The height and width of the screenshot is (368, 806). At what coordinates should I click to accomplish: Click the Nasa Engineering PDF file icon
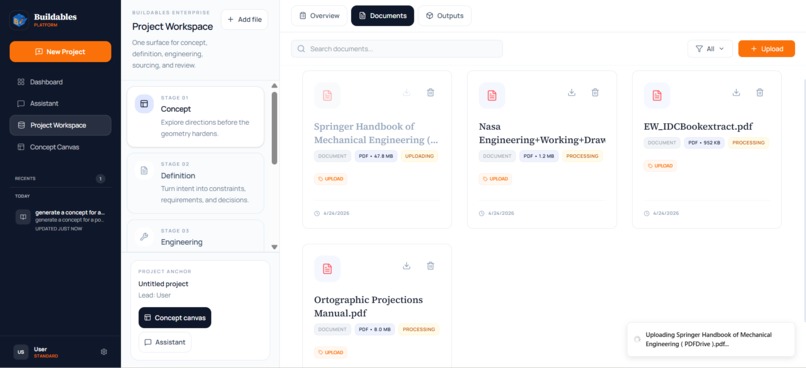point(492,96)
